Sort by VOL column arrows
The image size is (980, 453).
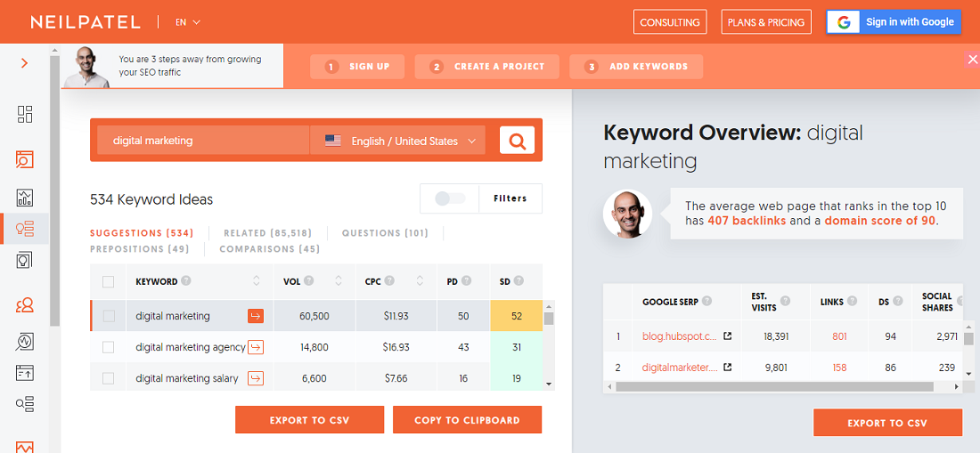point(339,280)
